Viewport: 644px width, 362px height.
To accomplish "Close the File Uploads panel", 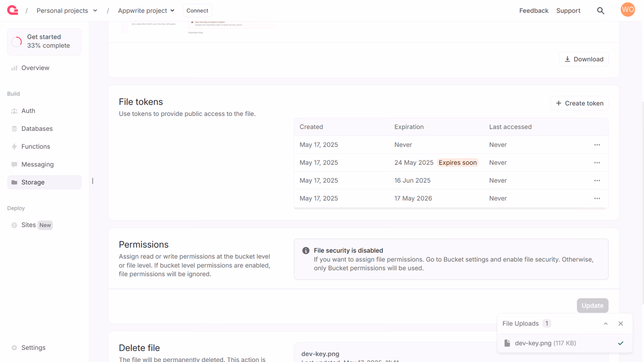I will coord(621,324).
